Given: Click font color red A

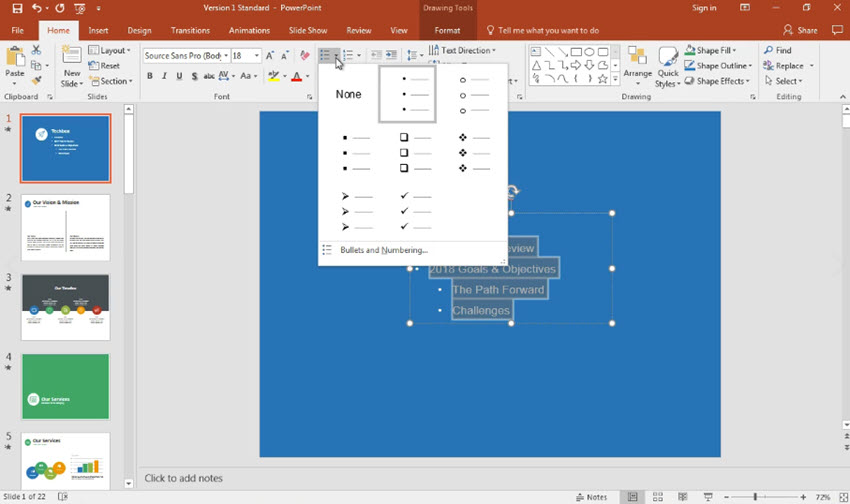Looking at the screenshot, I should click(297, 76).
